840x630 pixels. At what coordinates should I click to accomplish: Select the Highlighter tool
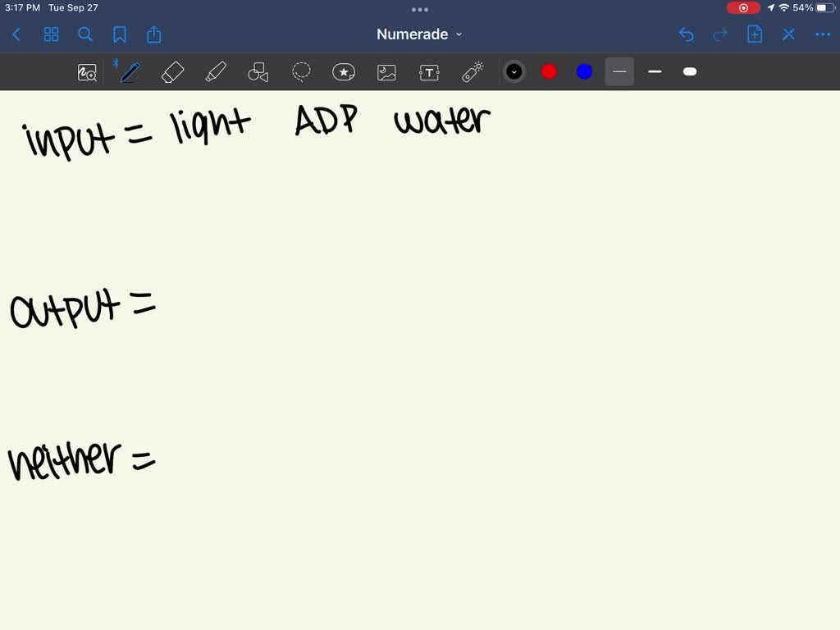(216, 71)
